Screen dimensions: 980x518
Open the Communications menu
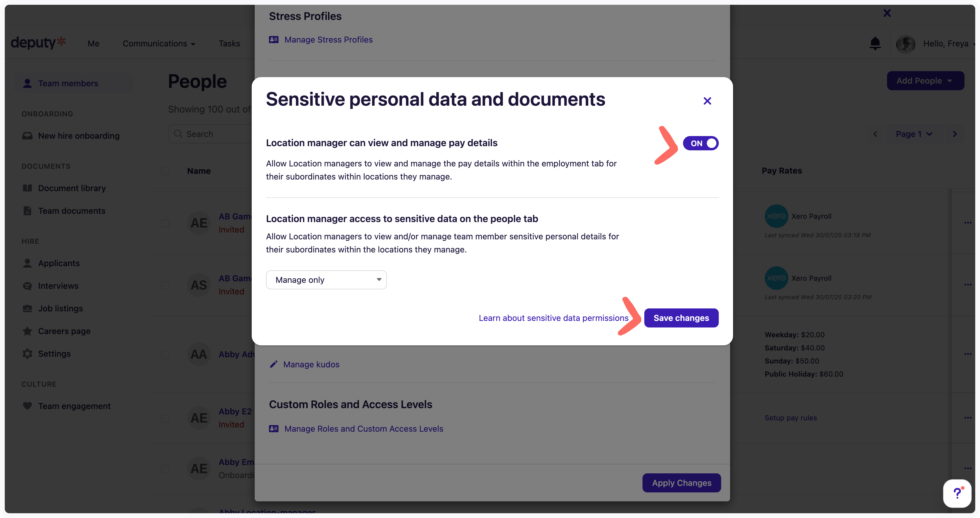159,44
